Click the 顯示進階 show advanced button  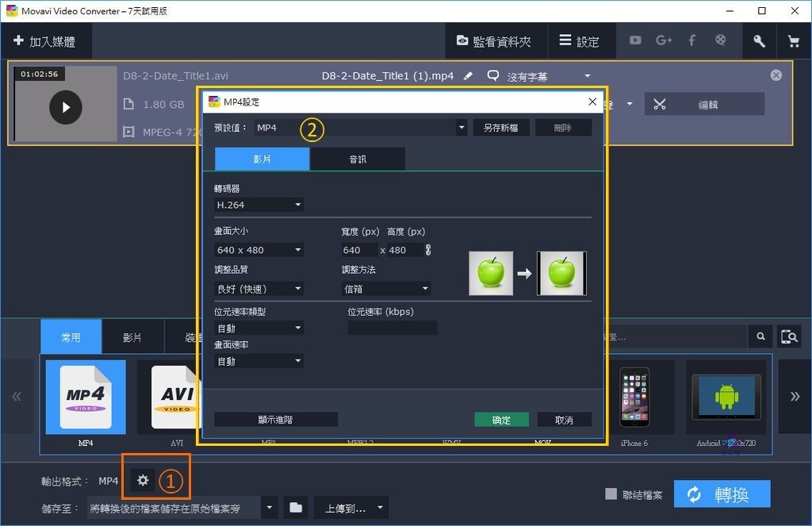(276, 419)
